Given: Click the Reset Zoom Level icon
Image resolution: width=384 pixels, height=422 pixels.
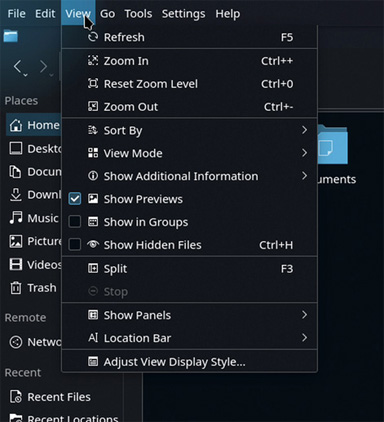Looking at the screenshot, I should pos(93,84).
